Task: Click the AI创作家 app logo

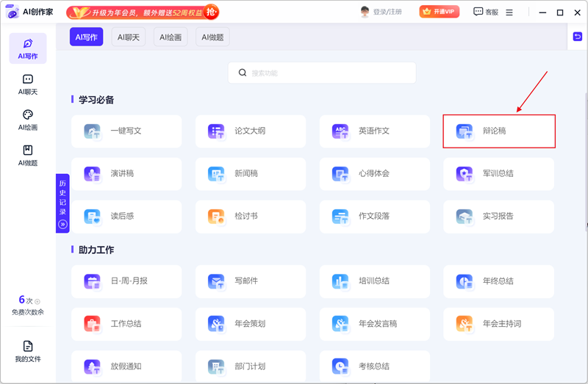Action: [x=12, y=12]
